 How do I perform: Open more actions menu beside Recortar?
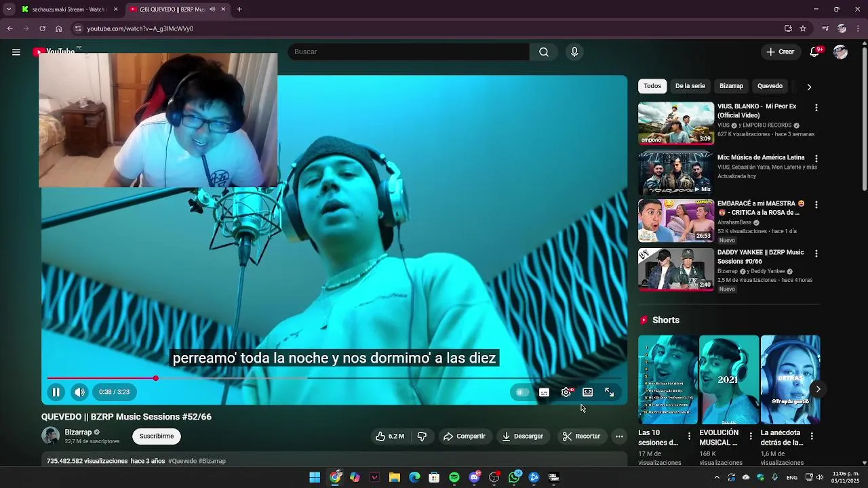coord(619,436)
